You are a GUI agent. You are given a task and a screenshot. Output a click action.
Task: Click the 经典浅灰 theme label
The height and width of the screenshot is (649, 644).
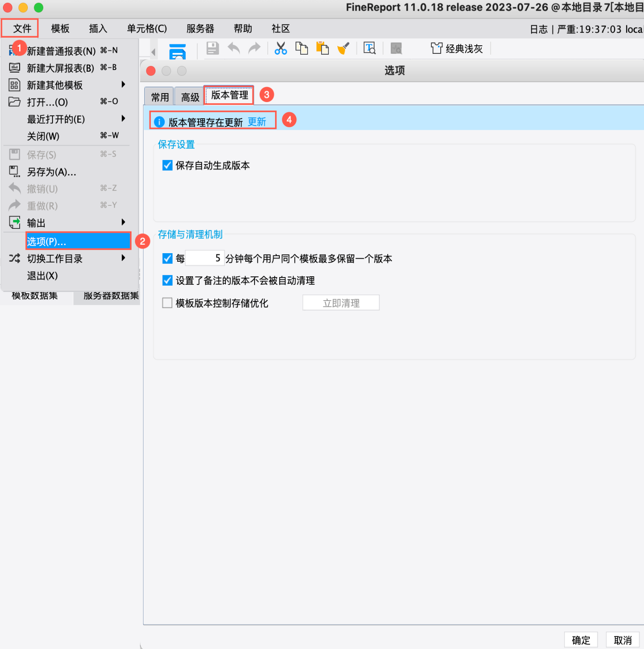point(464,49)
